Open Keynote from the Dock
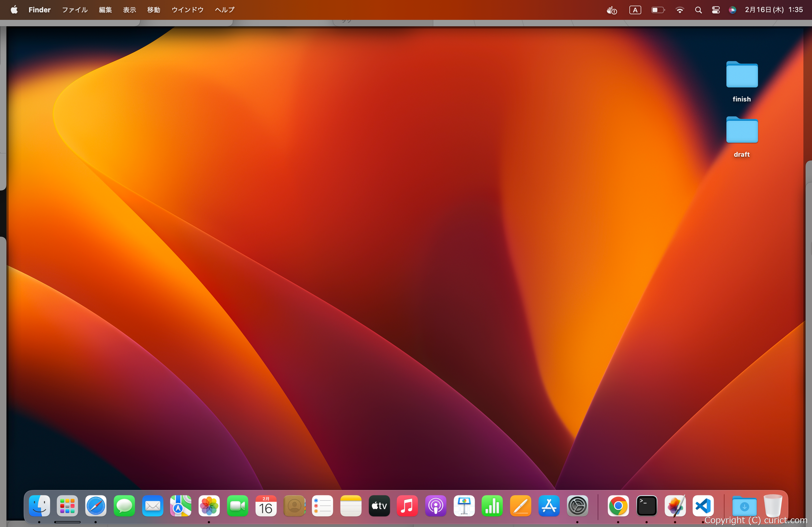812x527 pixels. point(464,506)
